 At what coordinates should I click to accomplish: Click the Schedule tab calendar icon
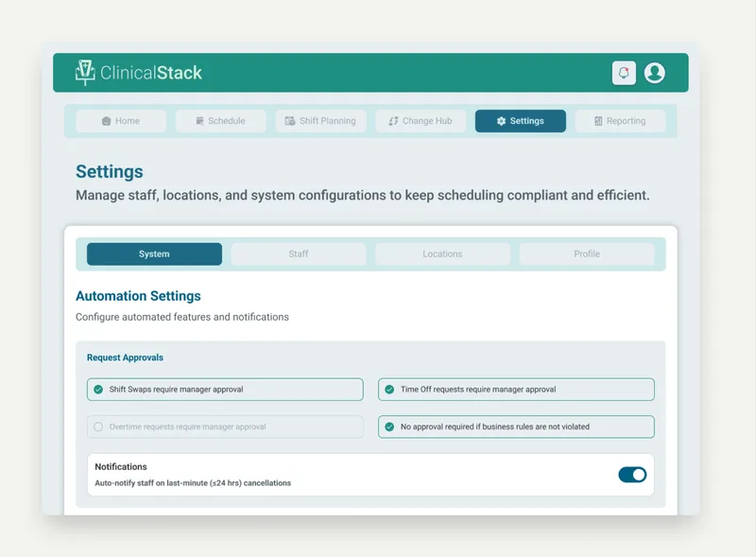point(199,121)
